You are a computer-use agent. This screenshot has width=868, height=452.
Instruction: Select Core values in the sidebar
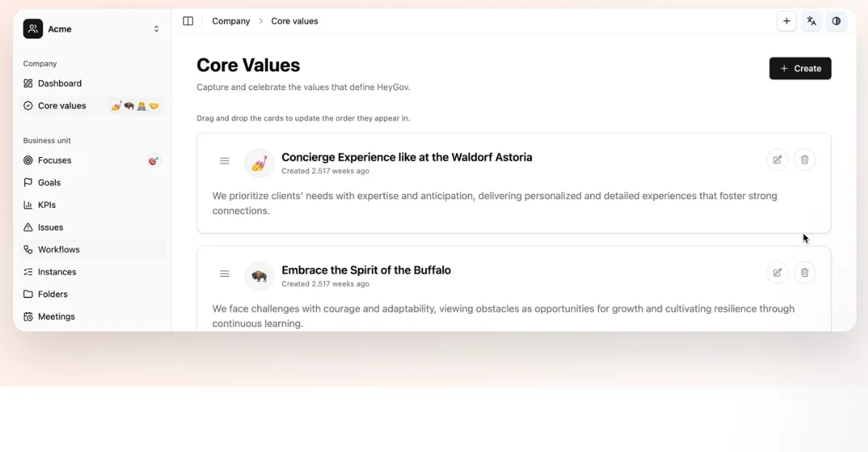pyautogui.click(x=62, y=106)
